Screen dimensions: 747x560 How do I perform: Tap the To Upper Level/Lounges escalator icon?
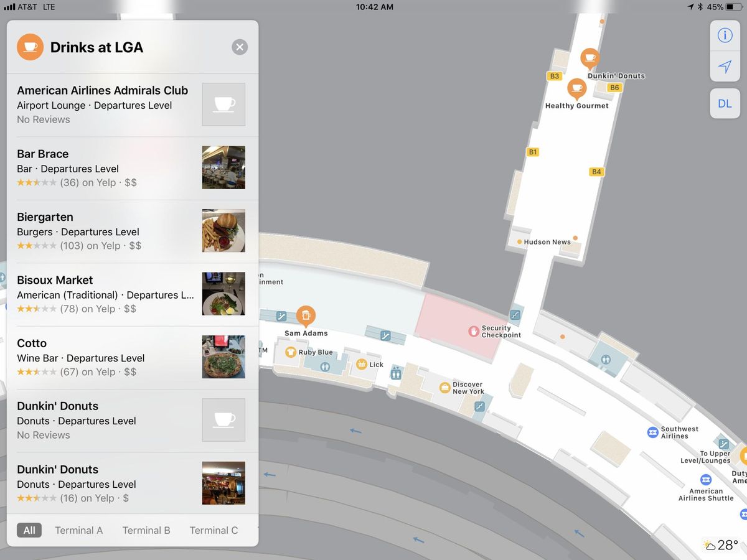click(x=723, y=444)
